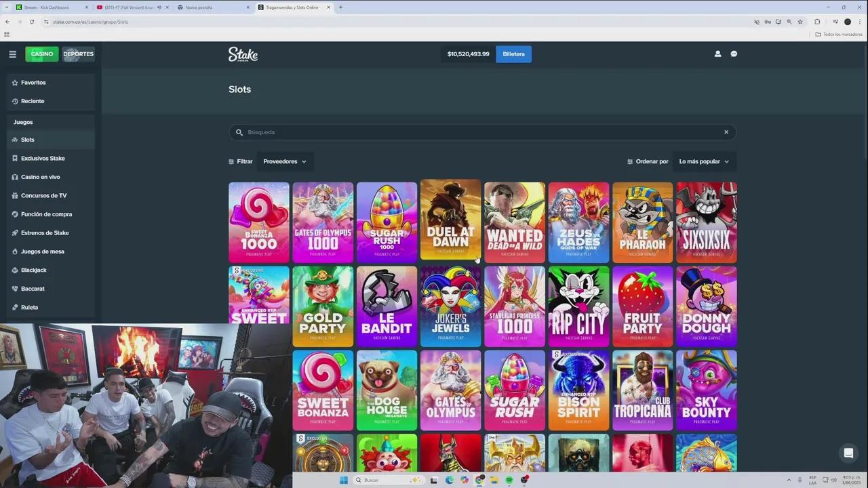The height and width of the screenshot is (488, 868).
Task: Open the Proveedores dropdown
Action: pyautogui.click(x=285, y=162)
